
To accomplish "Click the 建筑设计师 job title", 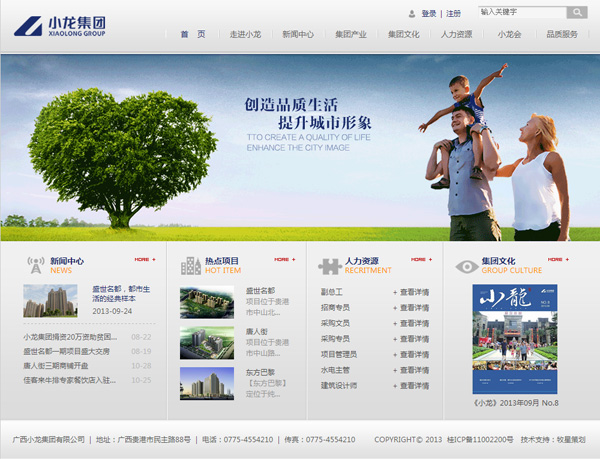I will 339,386.
